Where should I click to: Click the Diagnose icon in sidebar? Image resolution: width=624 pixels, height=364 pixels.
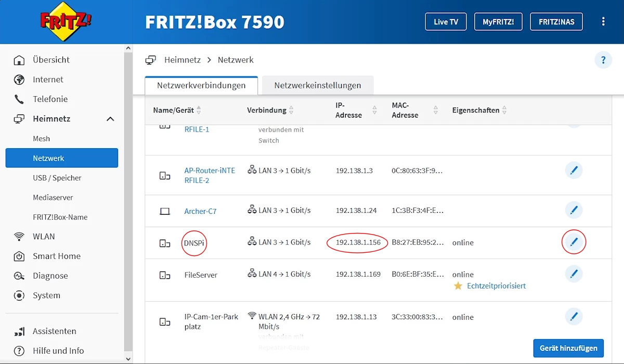pos(19,276)
